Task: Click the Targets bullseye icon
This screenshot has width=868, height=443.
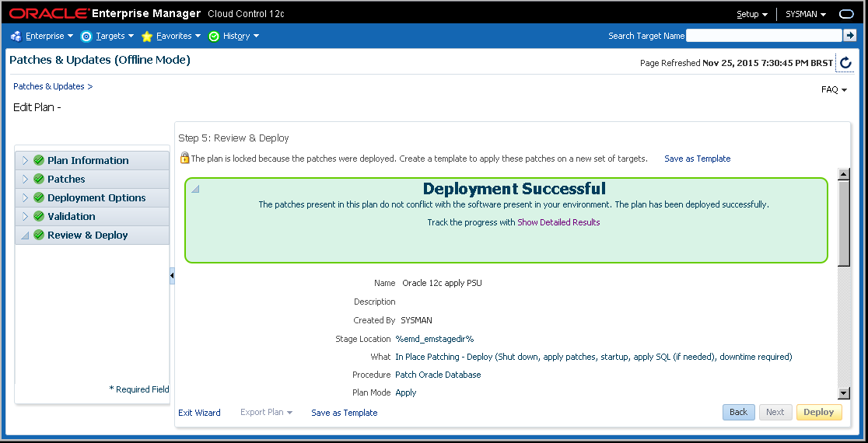Action: (86, 36)
